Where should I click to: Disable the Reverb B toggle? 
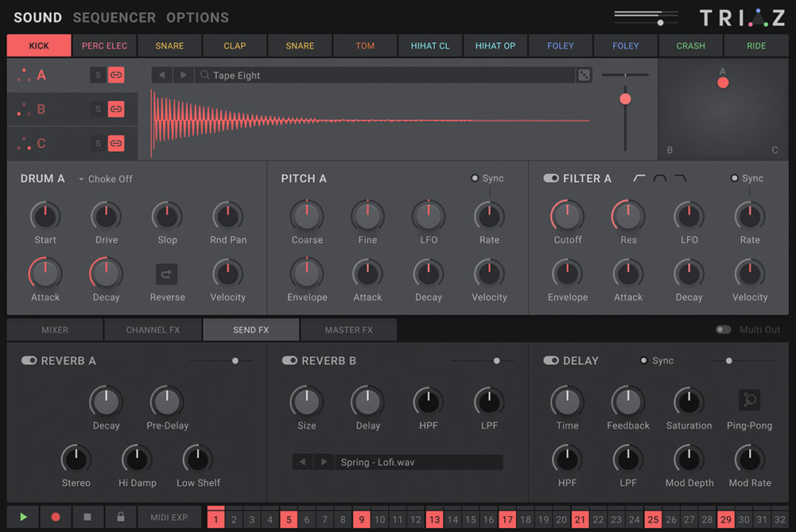pos(289,360)
